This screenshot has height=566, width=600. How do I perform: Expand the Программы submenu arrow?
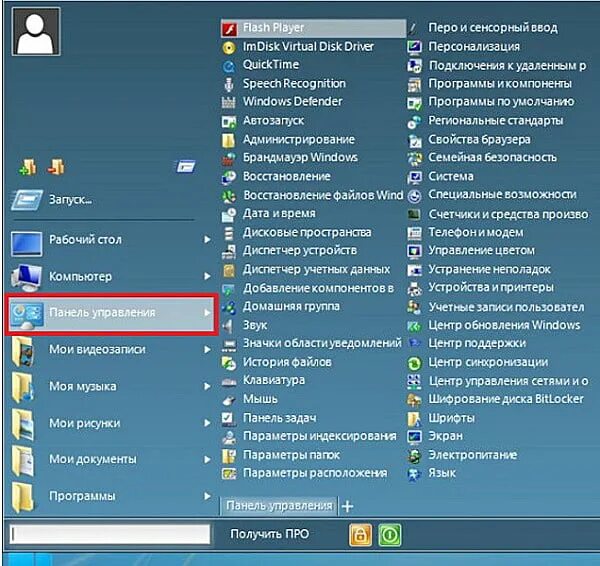pos(207,496)
